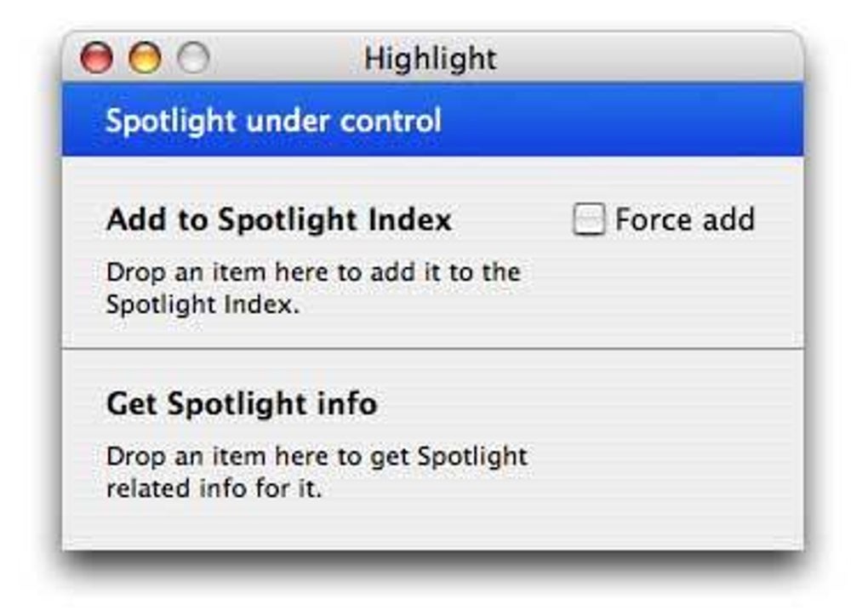Image resolution: width=868 pixels, height=610 pixels.
Task: Tick the checkbox beside Force add
Action: tap(589, 219)
